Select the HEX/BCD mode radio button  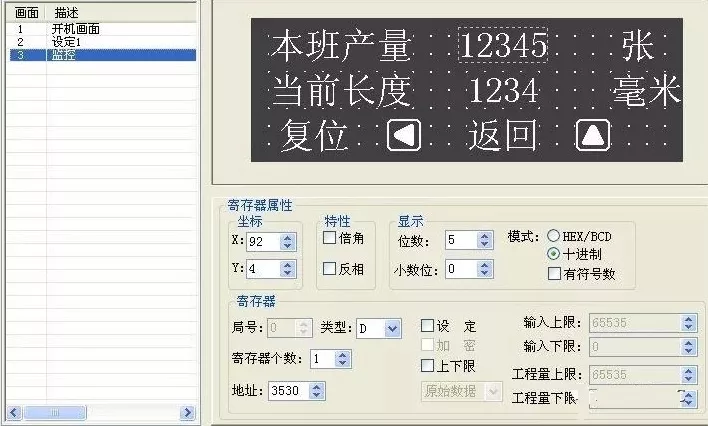[x=553, y=235]
